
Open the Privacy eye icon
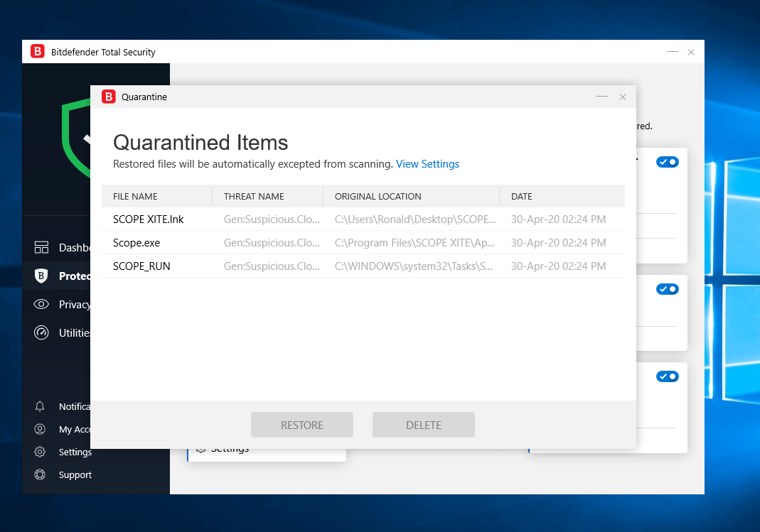coord(41,304)
